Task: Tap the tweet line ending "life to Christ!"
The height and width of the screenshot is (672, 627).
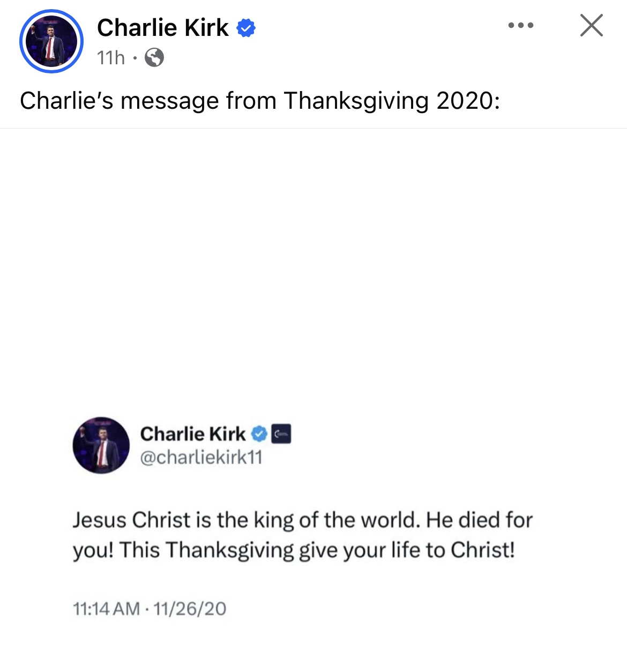Action: (294, 550)
